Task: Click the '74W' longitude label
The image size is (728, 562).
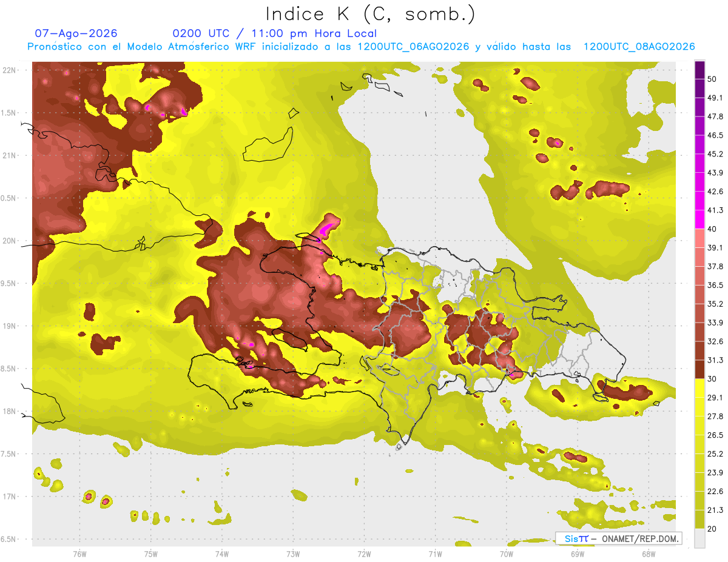Action: pyautogui.click(x=221, y=554)
